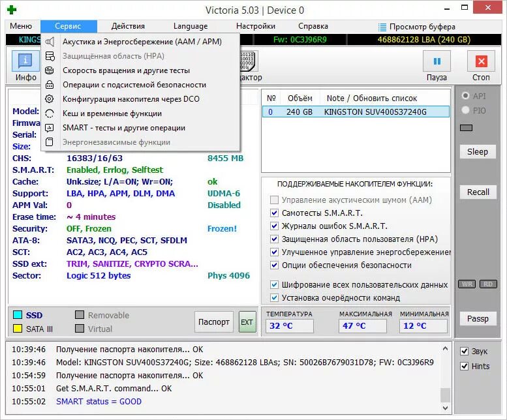
Task: Toggle Самотесты S.M.A.R.T. checkbox
Action: (274, 213)
